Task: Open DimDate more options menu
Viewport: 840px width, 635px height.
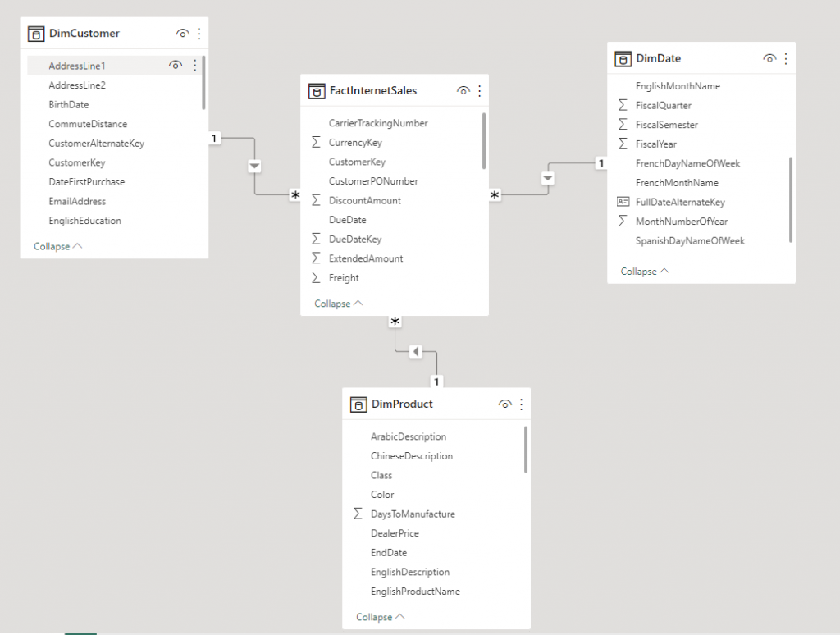Action: [786, 58]
